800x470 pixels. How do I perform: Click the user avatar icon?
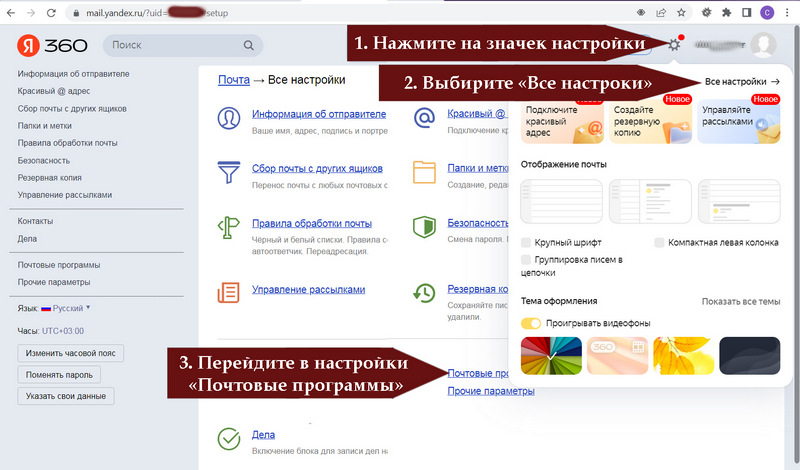click(x=764, y=46)
